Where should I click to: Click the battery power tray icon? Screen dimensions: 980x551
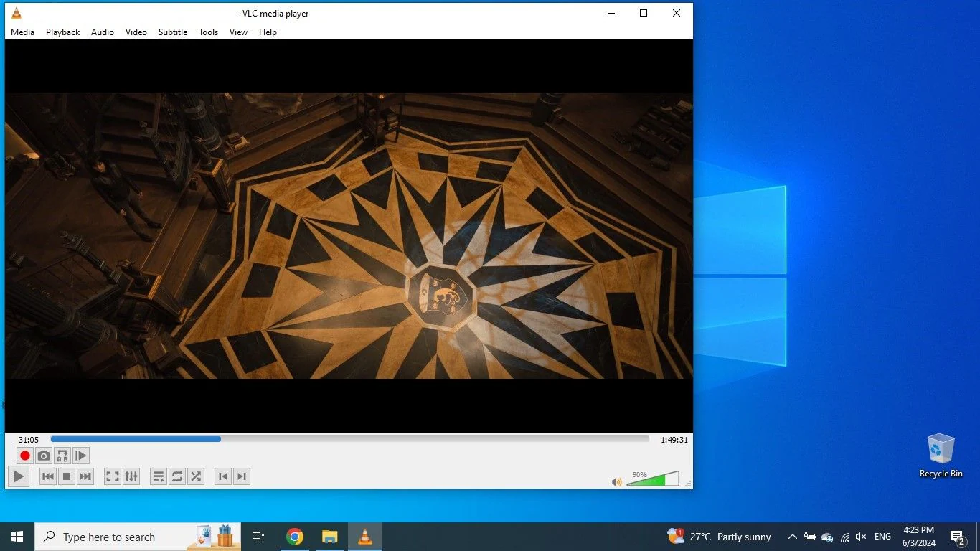click(x=809, y=537)
